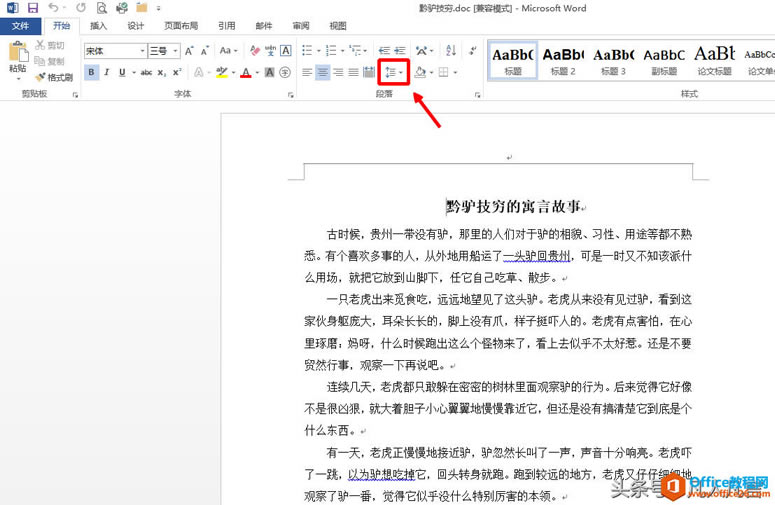Click the Copy (复制) button
Image resolution: width=775 pixels, height=505 pixels.
49,61
